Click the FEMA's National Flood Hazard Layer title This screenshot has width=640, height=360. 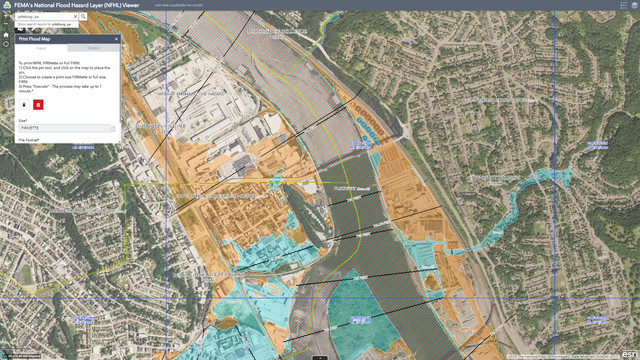point(77,5)
